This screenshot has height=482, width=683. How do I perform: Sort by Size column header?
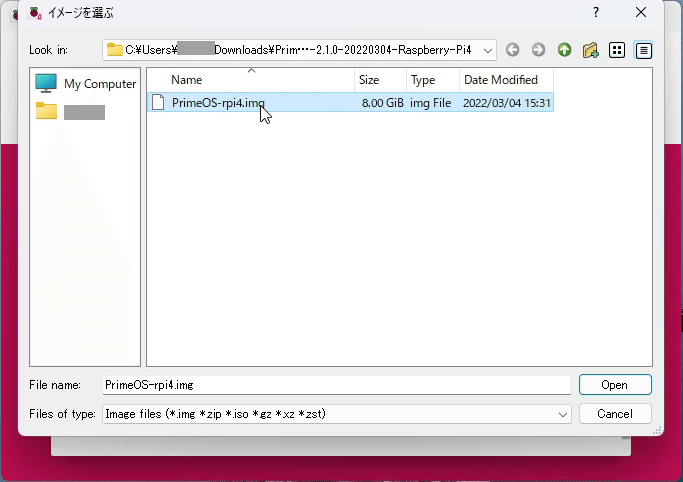[381, 80]
